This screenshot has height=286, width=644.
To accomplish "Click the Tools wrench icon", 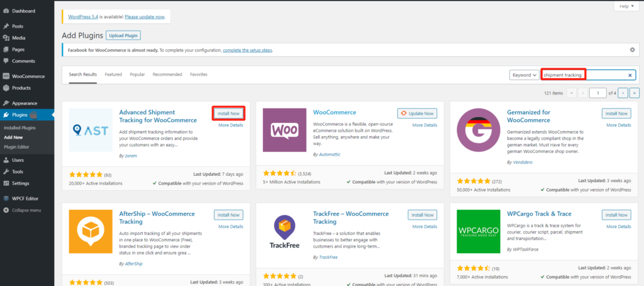I will tap(6, 171).
